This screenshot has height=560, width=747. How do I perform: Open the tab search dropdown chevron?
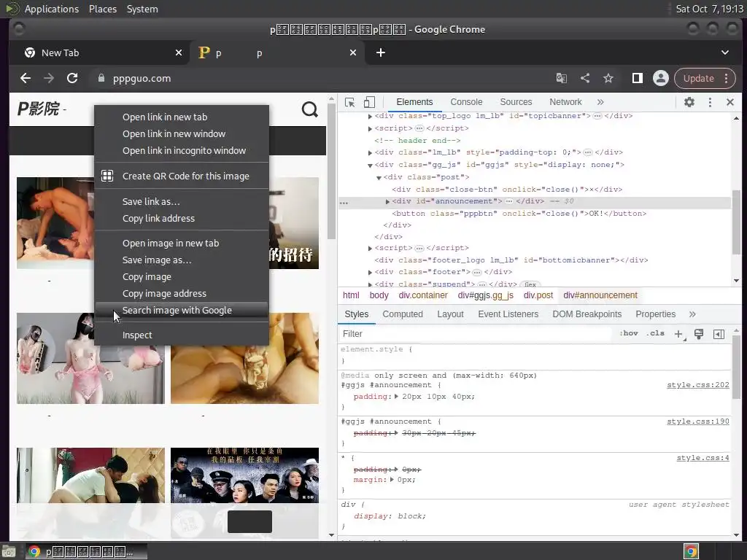click(724, 52)
